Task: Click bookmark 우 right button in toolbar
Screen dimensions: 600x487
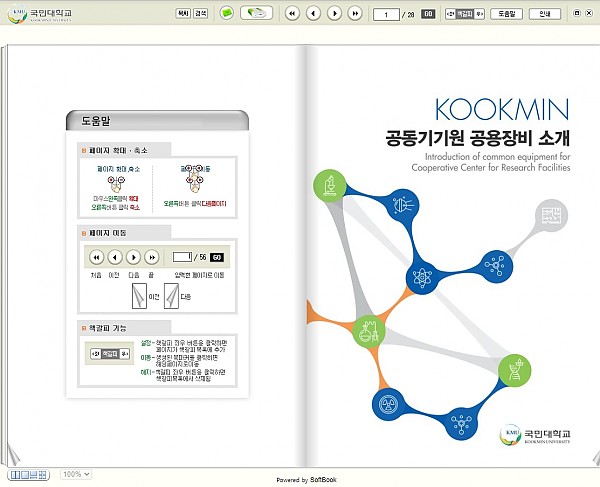Action: click(x=479, y=14)
